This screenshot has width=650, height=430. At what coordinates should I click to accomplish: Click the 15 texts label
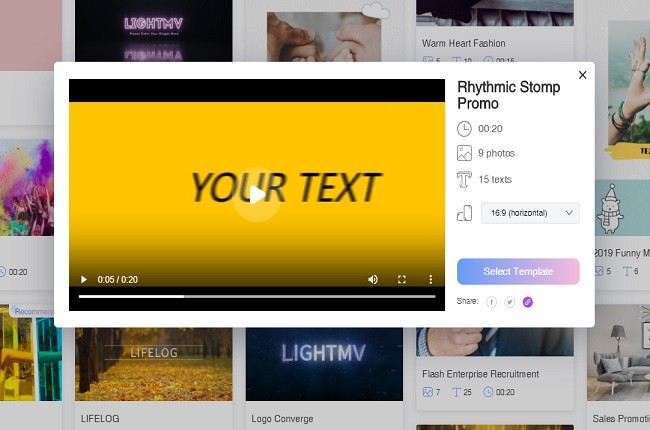495,180
